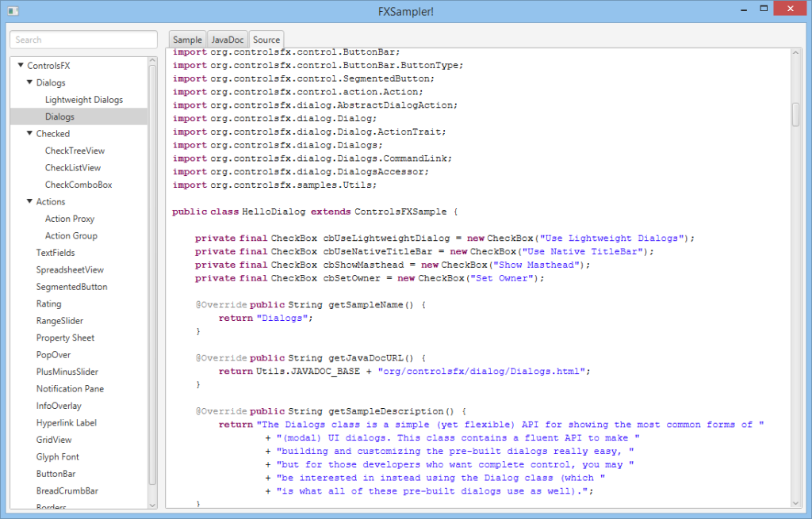
Task: Select the PlusMinusSlider sample
Action: tap(67, 372)
